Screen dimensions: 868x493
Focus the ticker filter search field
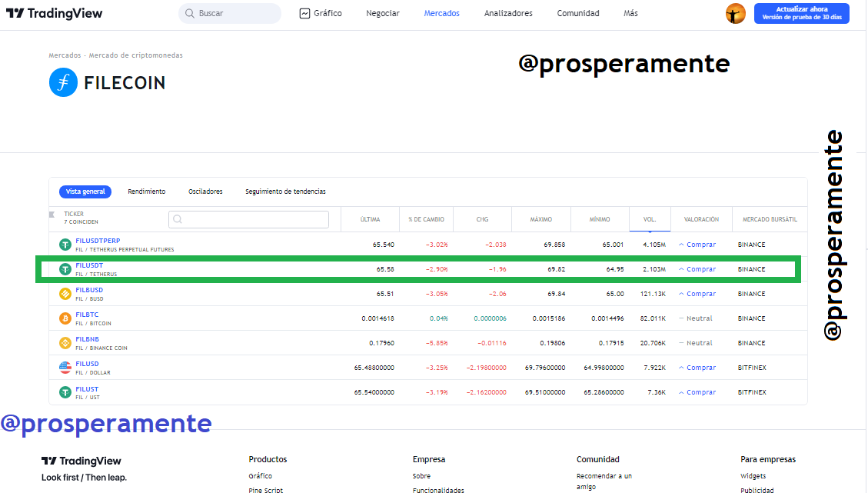point(248,219)
